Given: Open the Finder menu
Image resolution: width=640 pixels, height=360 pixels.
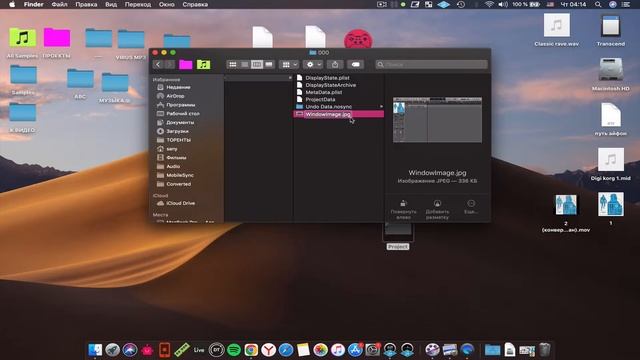Looking at the screenshot, I should [33, 4].
